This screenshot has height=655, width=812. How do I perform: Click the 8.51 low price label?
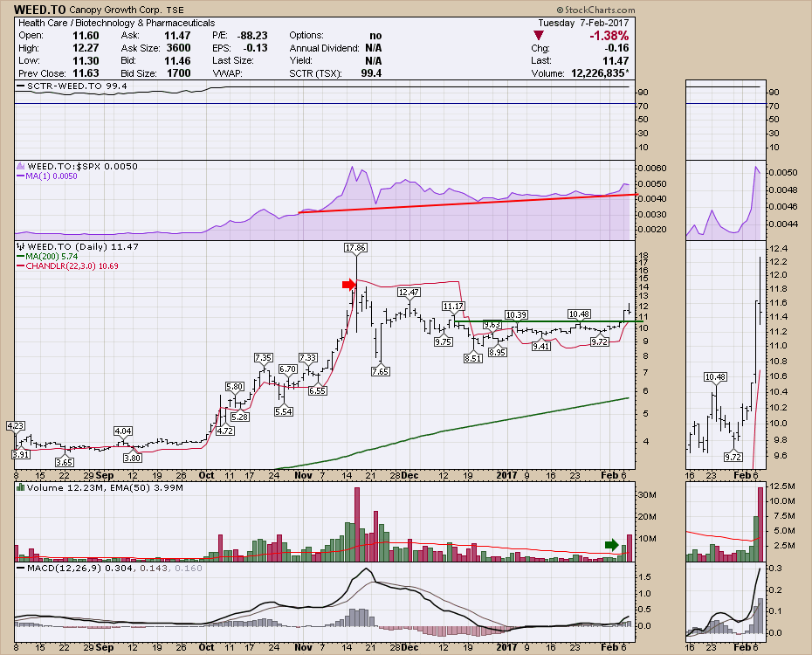473,358
